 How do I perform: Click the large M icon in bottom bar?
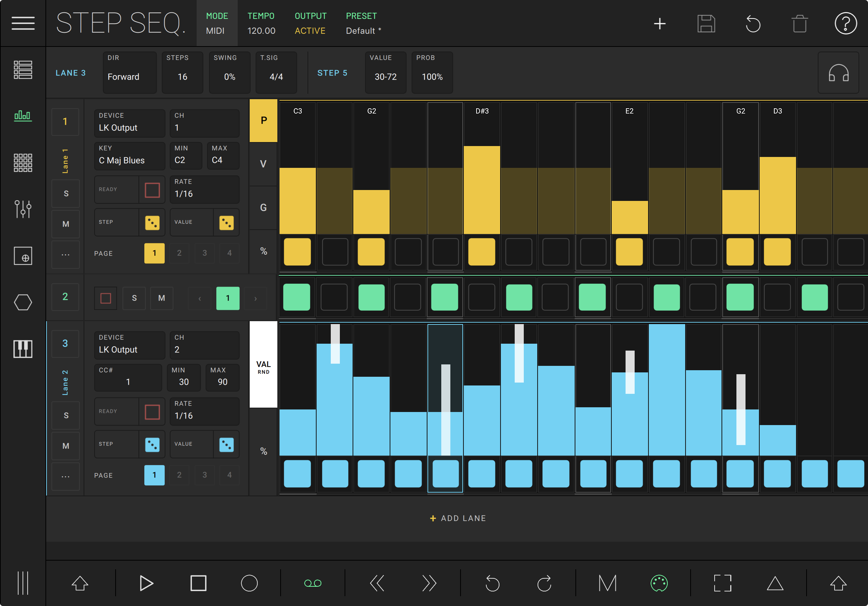point(607,583)
